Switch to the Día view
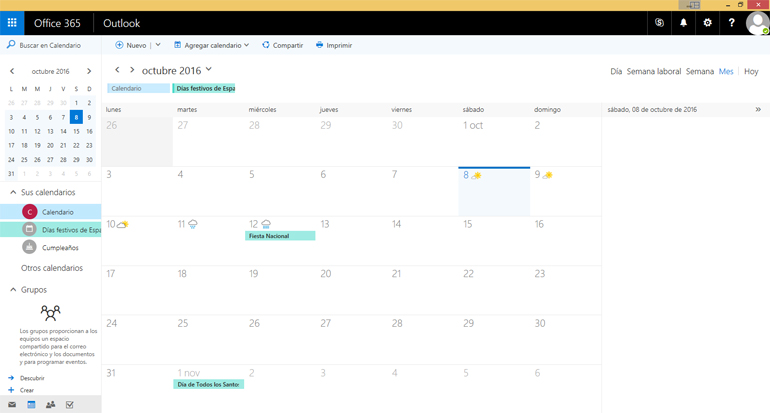 [616, 72]
